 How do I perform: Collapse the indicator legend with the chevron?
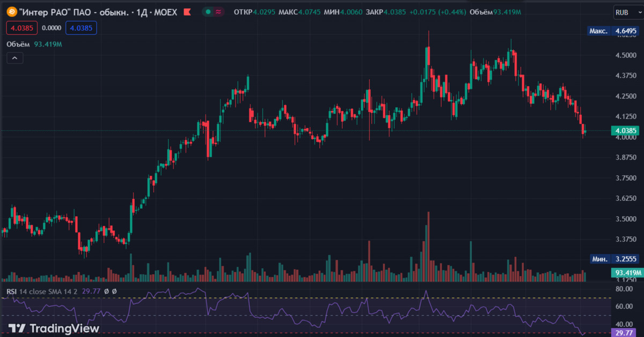point(14,58)
